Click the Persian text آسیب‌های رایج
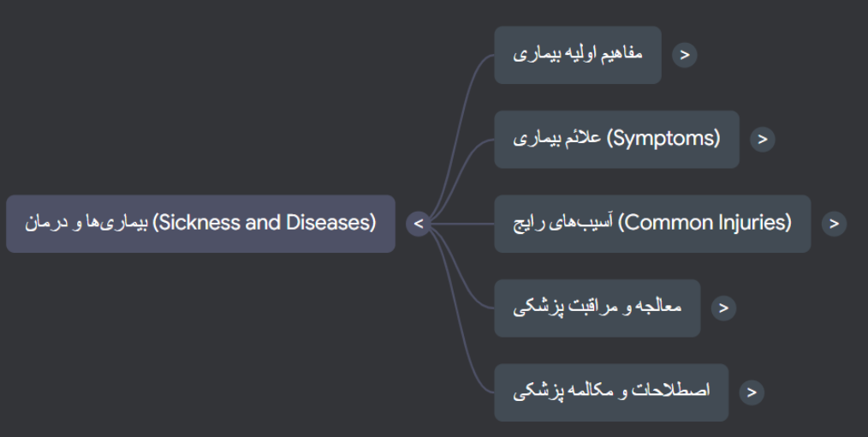The image size is (868, 437). [562, 224]
